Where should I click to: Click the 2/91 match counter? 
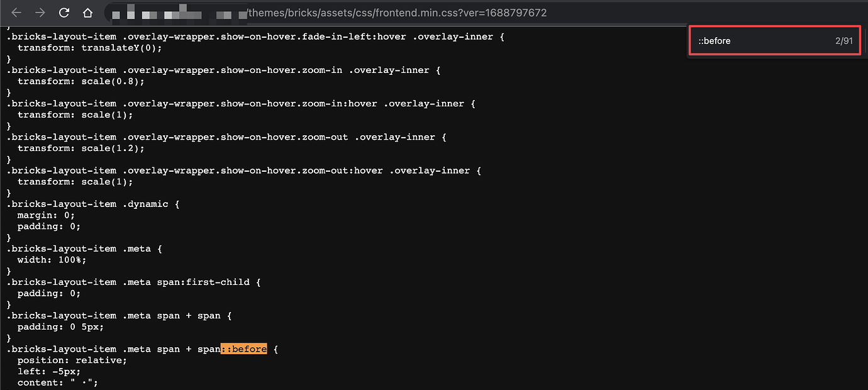843,40
